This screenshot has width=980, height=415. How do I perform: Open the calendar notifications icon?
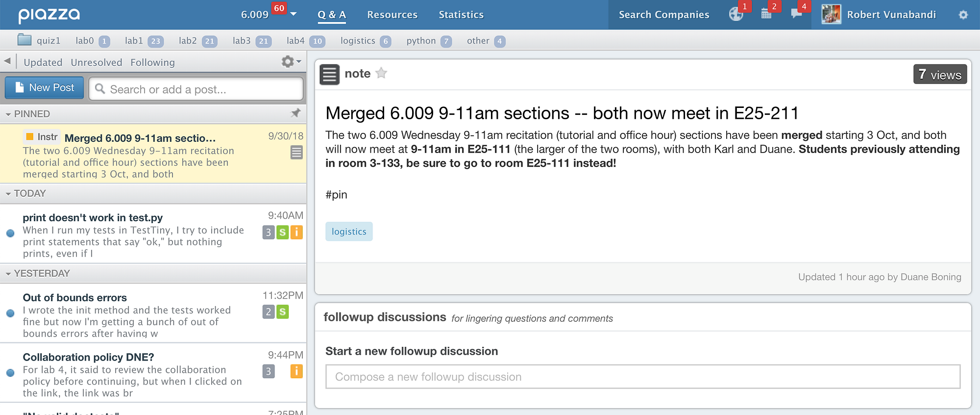click(x=766, y=14)
